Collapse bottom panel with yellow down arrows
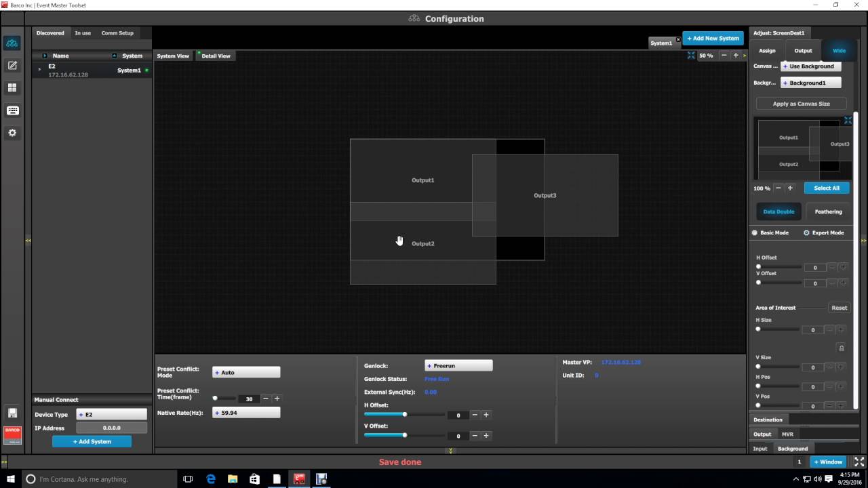Image resolution: width=868 pixels, height=488 pixels. click(x=450, y=451)
